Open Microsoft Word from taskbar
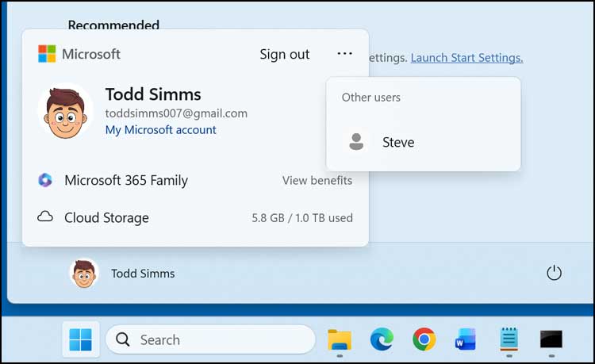This screenshot has height=364, width=595. point(466,339)
